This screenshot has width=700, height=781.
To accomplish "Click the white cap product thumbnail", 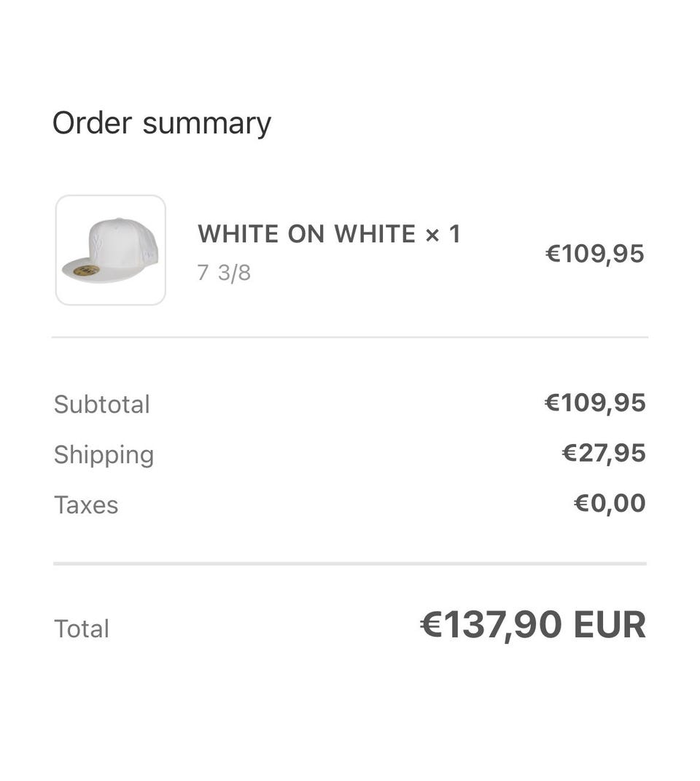I will (111, 250).
